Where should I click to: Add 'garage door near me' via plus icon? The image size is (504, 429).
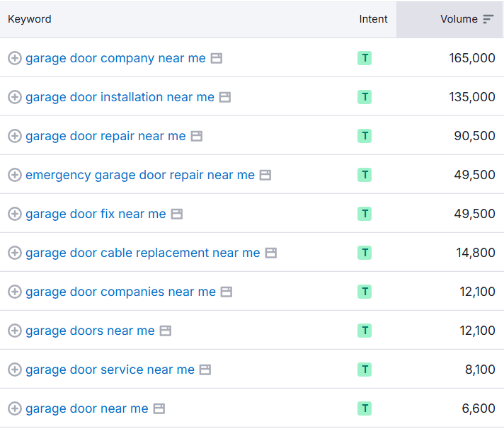pyautogui.click(x=15, y=408)
